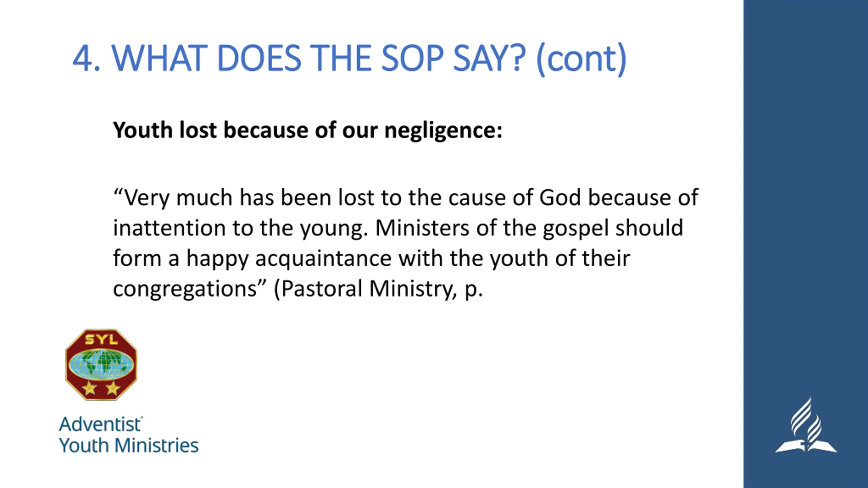Click the left gold star on badge

point(90,388)
